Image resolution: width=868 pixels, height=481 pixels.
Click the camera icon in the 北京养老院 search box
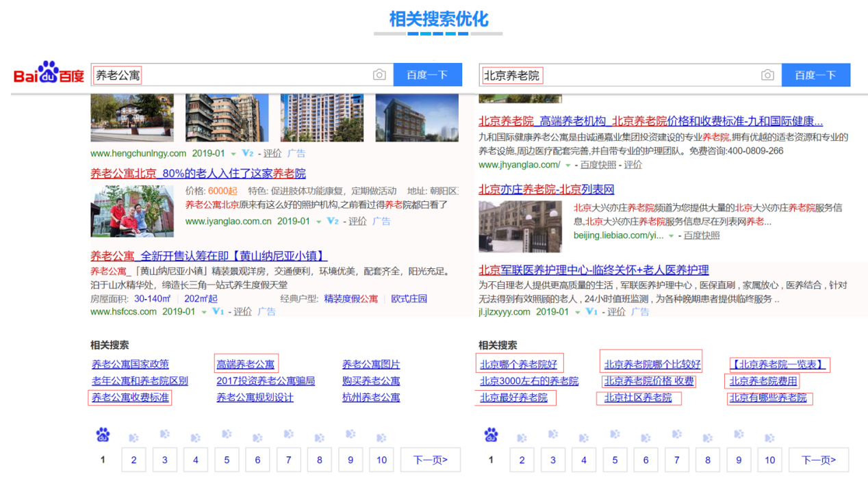pos(767,75)
